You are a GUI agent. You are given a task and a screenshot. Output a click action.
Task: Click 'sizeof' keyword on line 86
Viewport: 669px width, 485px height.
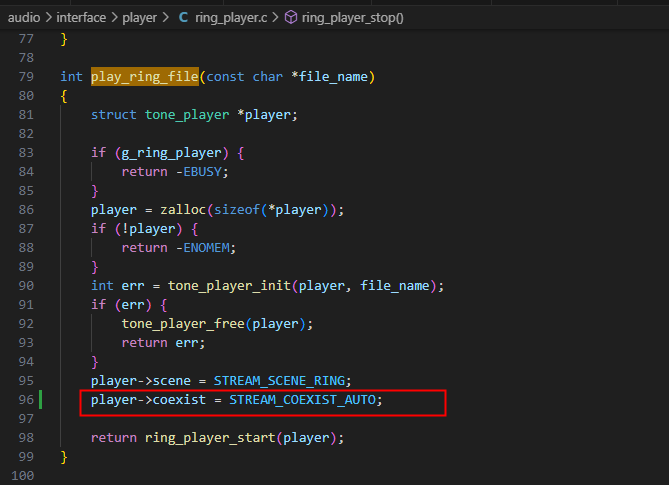pyautogui.click(x=237, y=209)
